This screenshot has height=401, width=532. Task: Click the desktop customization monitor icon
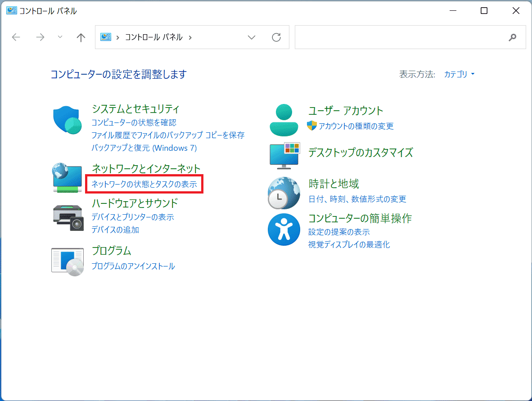click(284, 156)
